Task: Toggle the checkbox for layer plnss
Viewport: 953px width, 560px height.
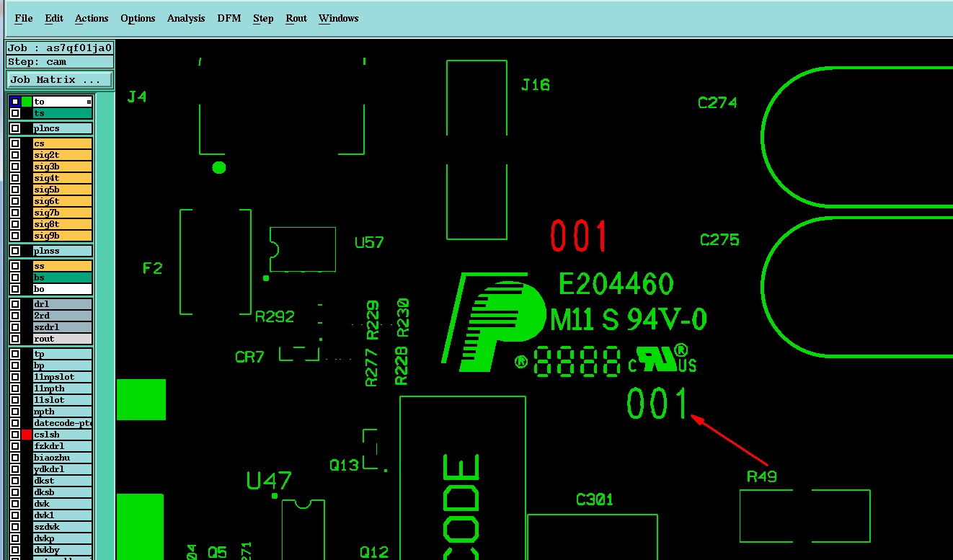Action: pyautogui.click(x=15, y=251)
